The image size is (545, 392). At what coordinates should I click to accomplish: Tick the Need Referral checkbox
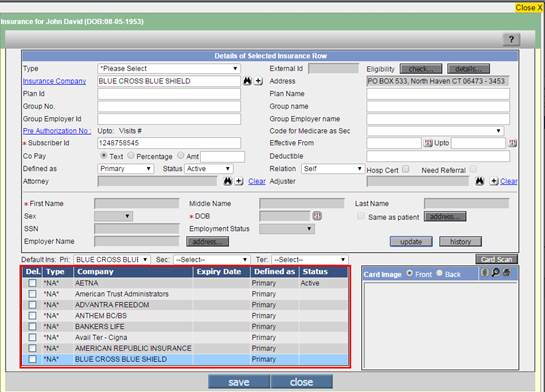coord(473,169)
